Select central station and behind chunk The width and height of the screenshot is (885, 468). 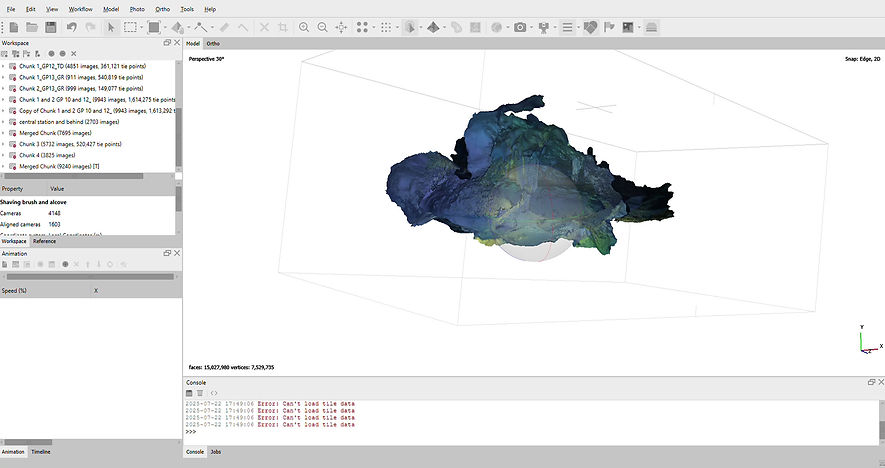point(69,121)
